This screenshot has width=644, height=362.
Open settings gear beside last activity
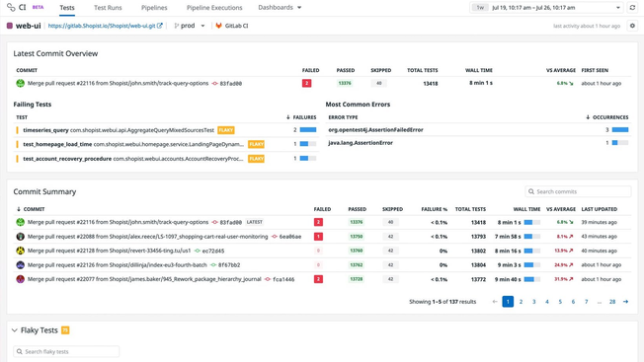632,26
